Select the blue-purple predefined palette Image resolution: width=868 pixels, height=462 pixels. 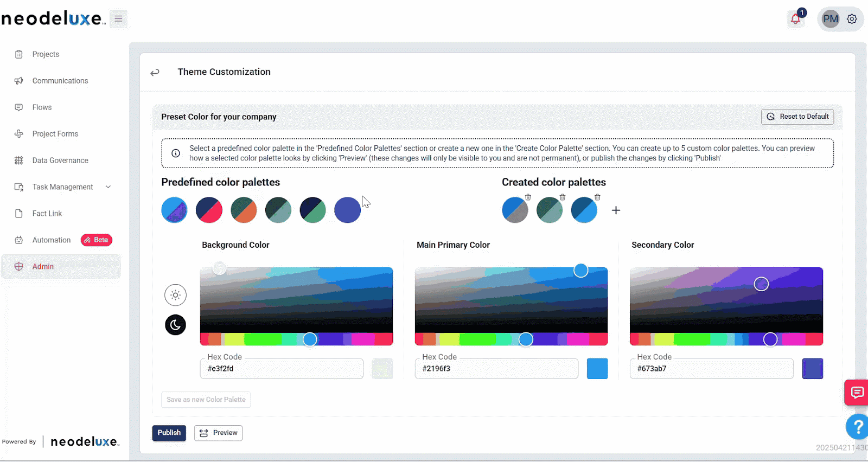click(x=174, y=210)
